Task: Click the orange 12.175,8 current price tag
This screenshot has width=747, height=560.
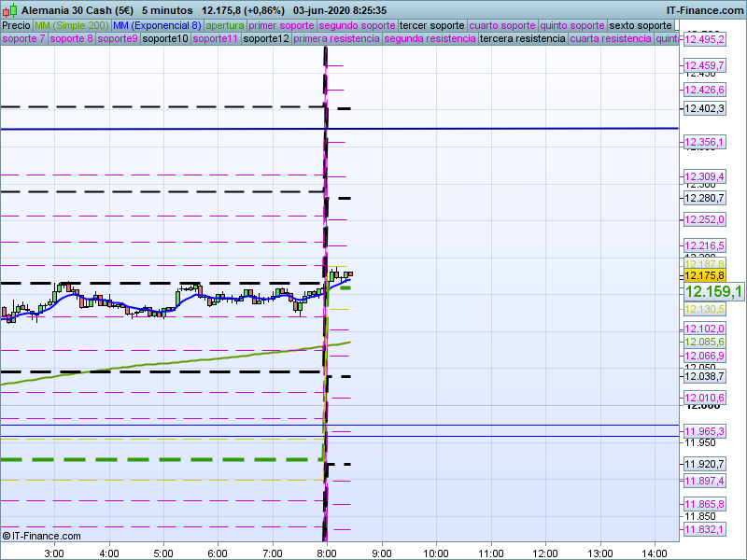Action: tap(704, 275)
